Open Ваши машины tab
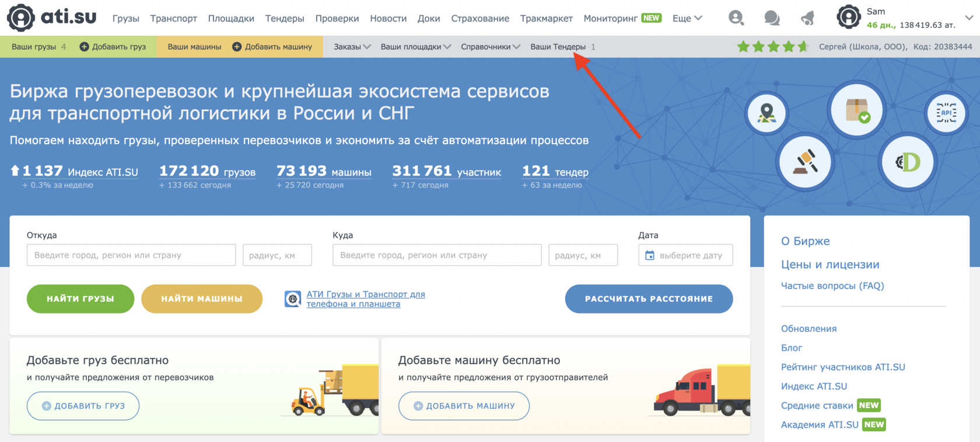 click(194, 47)
